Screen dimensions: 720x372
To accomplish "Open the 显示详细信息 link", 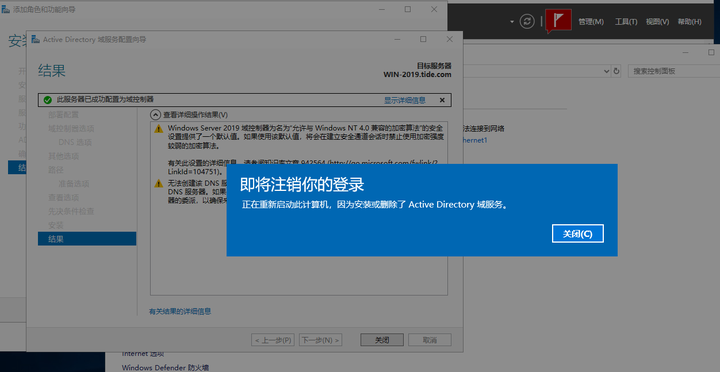I will pos(405,100).
